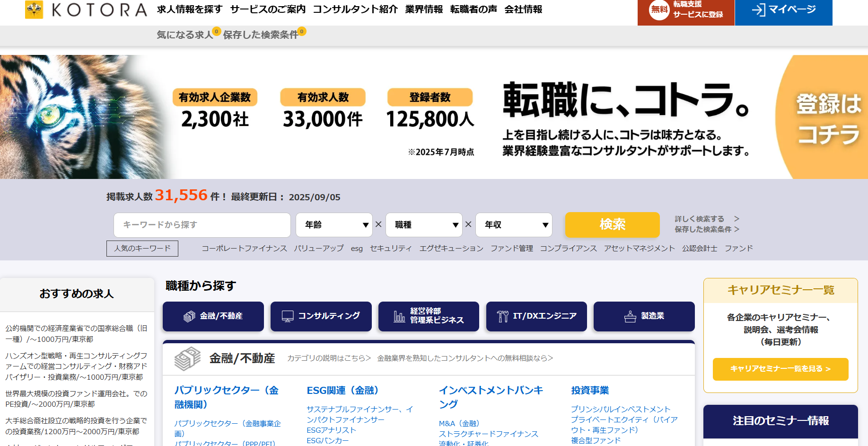Click the コンプライアンス keyword
The image size is (868, 446).
569,248
